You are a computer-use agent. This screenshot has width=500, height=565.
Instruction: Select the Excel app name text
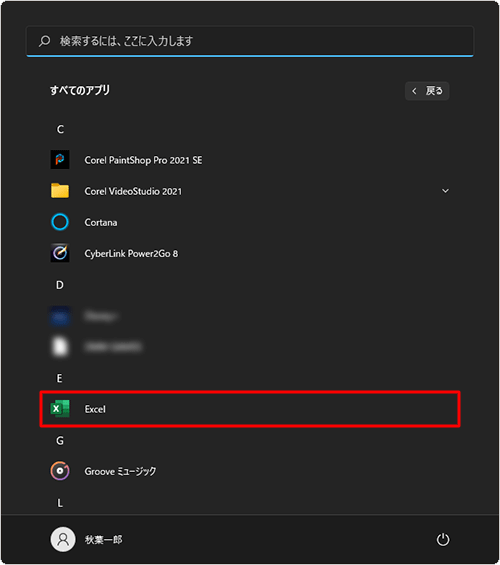(x=95, y=409)
